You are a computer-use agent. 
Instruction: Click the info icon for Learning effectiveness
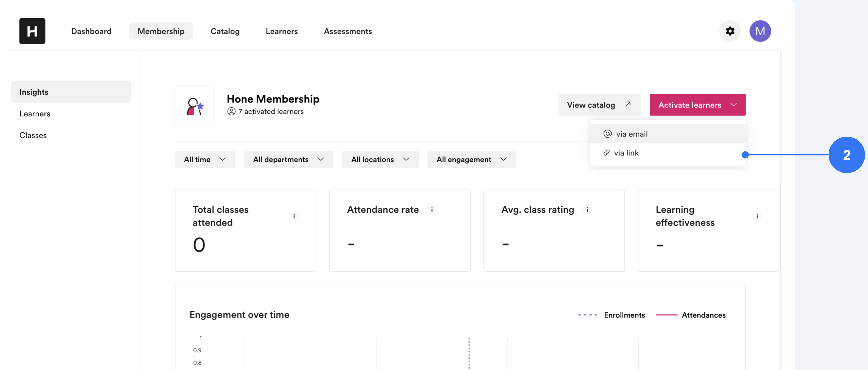pyautogui.click(x=757, y=216)
